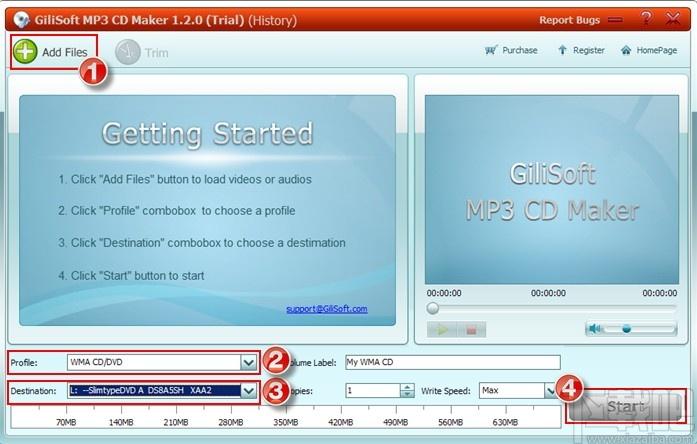Click the Copies spinner arrows
The width and height of the screenshot is (697, 444).
407,391
